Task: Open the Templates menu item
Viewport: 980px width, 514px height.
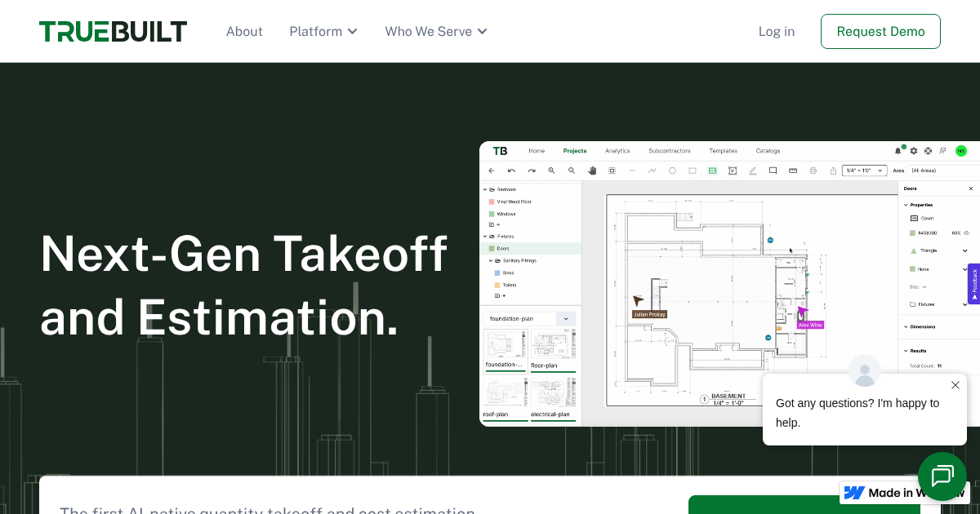Action: (x=723, y=151)
